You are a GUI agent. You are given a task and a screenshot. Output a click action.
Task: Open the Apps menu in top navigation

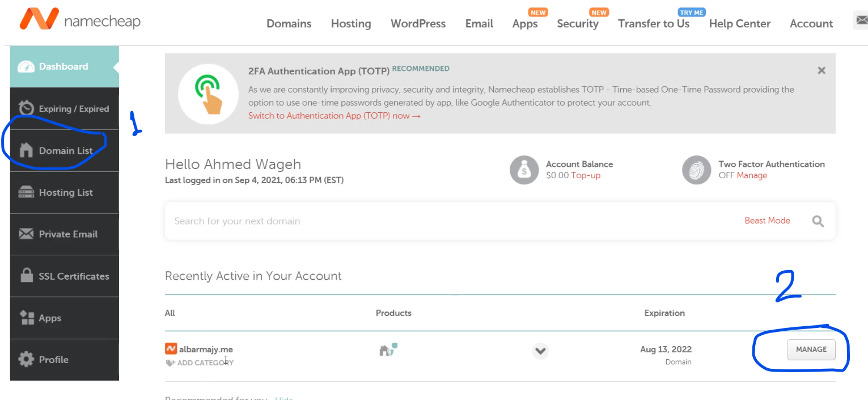pyautogui.click(x=525, y=24)
